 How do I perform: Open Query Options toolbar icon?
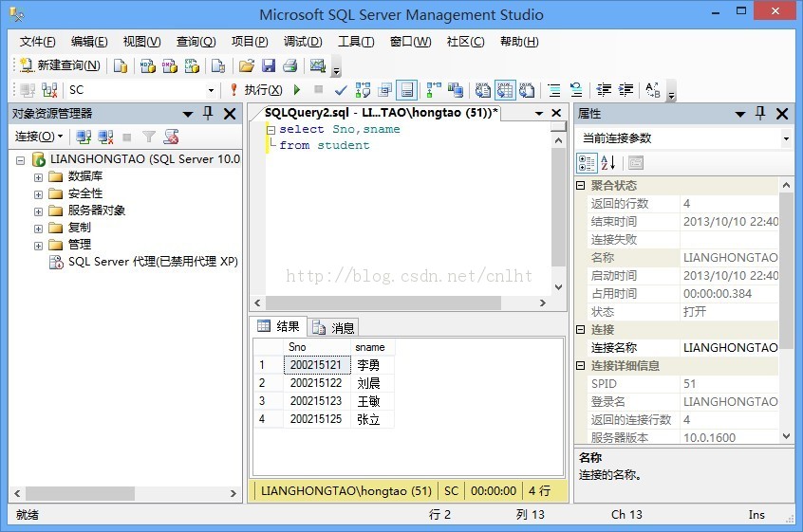point(384,90)
